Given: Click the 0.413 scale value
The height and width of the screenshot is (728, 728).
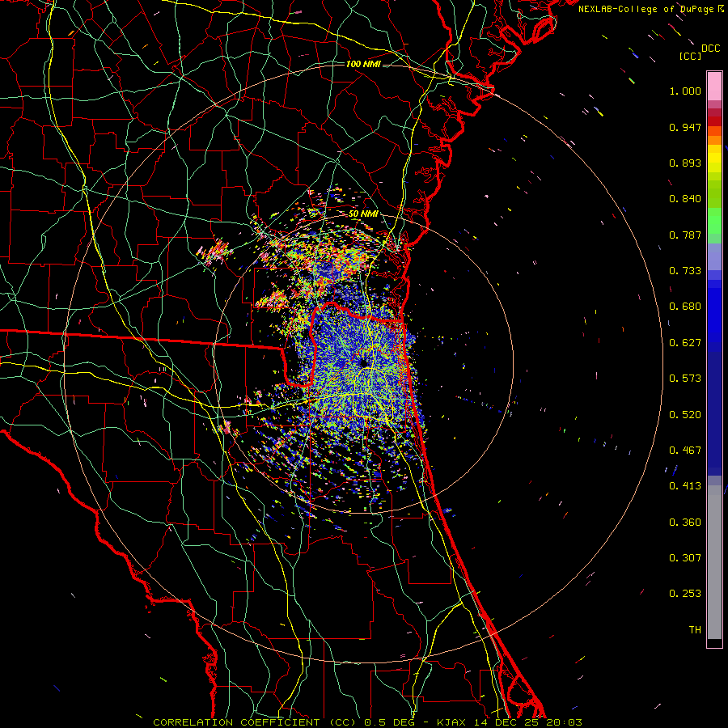Looking at the screenshot, I should 685,486.
